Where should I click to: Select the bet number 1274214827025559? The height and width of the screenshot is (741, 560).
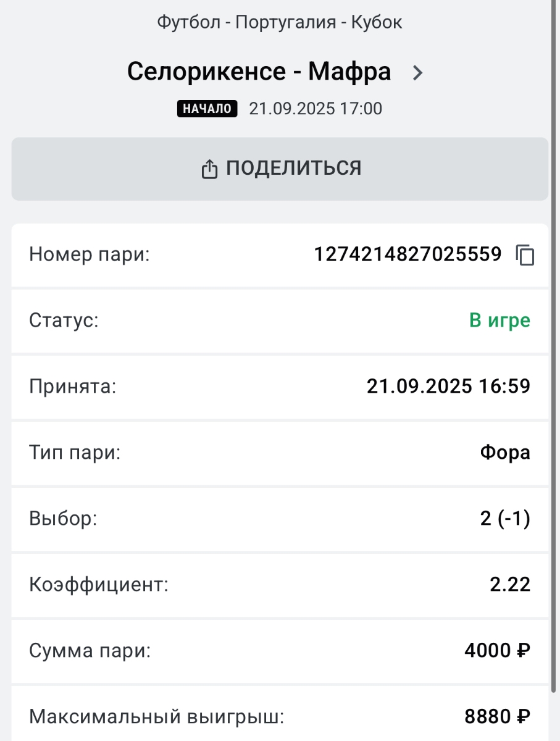pyautogui.click(x=407, y=254)
